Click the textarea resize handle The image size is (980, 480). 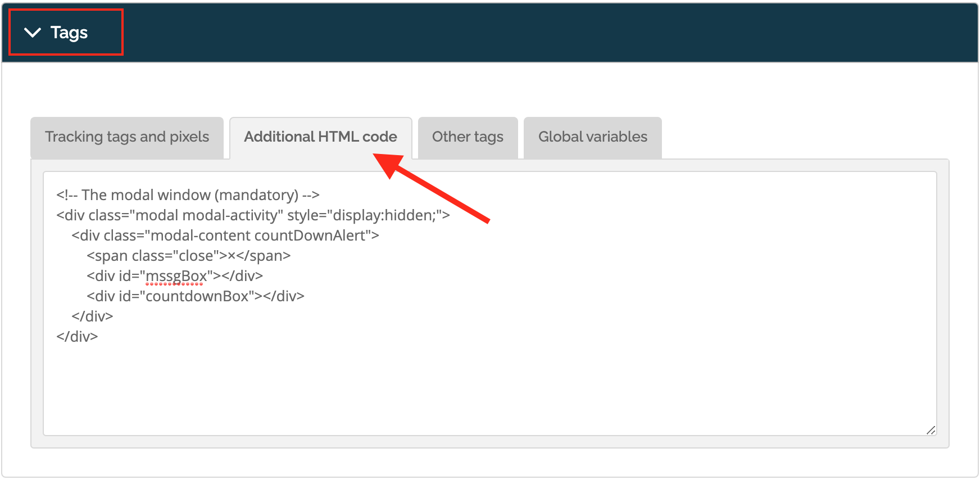(x=931, y=430)
